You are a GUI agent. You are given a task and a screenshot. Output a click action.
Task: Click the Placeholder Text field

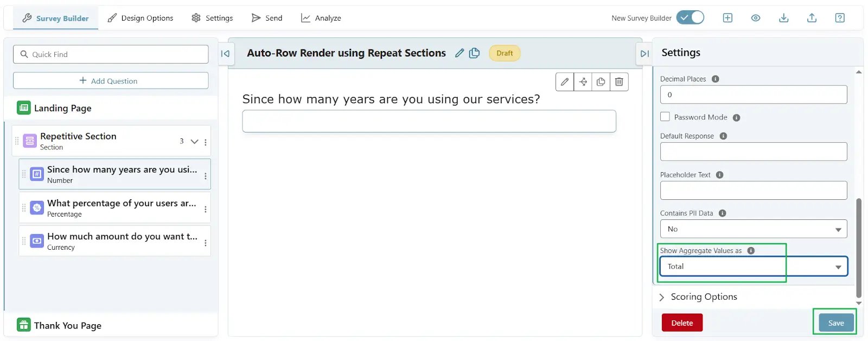tap(754, 190)
